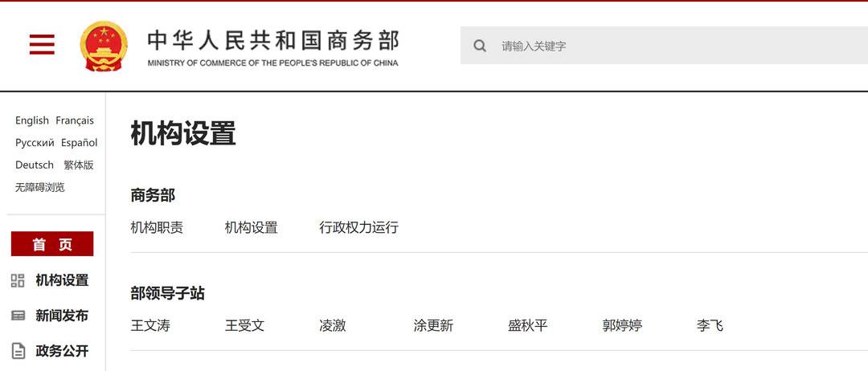The image size is (868, 371).
Task: Open the Español version
Action: click(x=79, y=143)
